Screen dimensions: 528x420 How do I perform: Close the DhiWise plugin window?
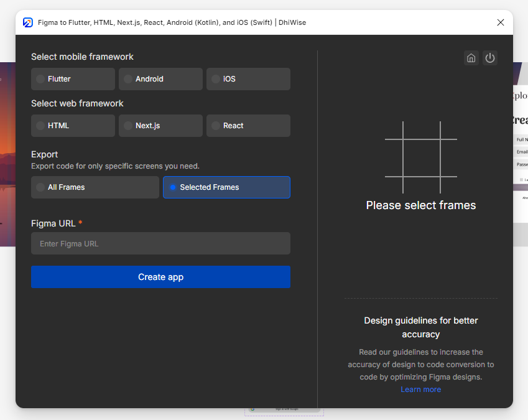pyautogui.click(x=501, y=22)
